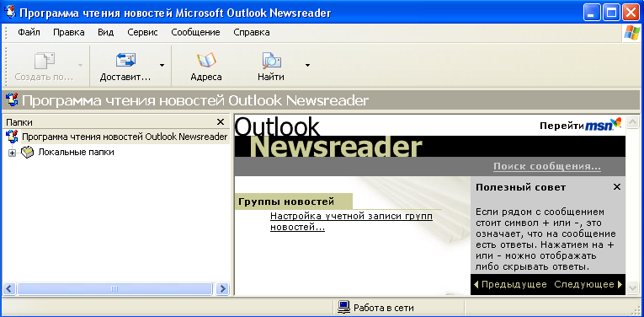The image size is (644, 317).
Task: Click the title bar application icon
Action: point(10,13)
